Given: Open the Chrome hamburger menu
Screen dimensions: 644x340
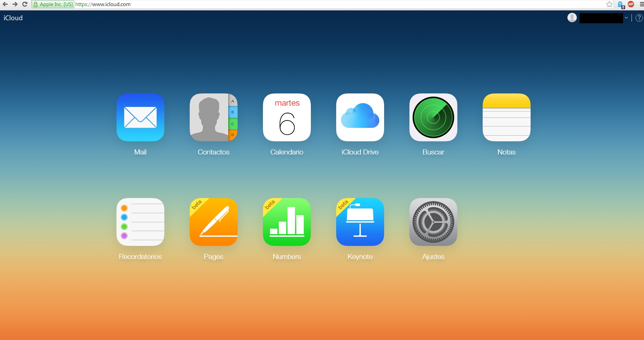Looking at the screenshot, I should (x=641, y=4).
